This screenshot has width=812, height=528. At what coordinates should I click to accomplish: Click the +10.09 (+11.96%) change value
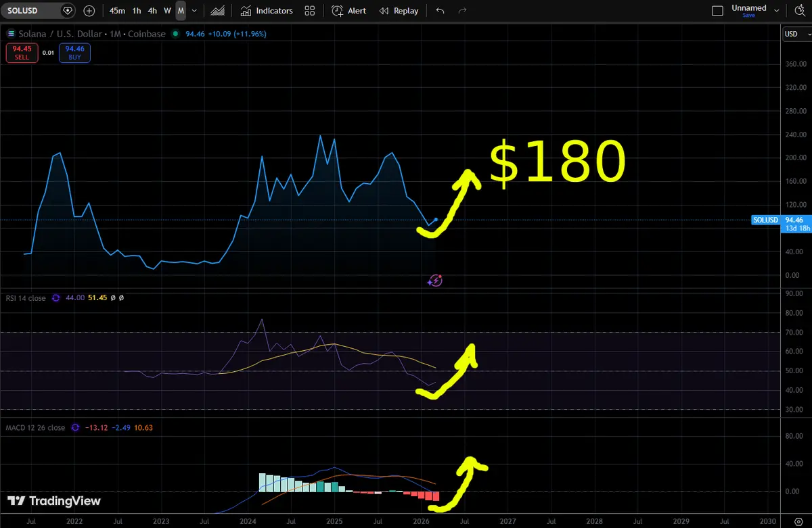pyautogui.click(x=238, y=34)
